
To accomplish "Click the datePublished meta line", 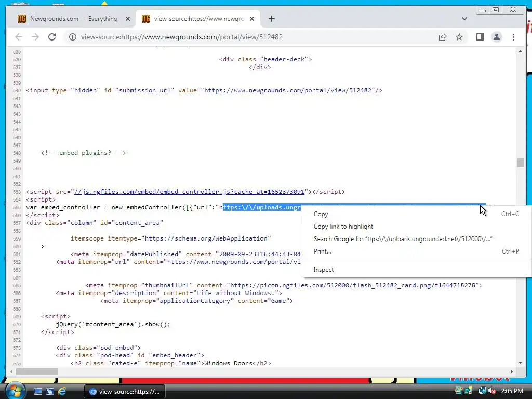I will coord(185,254).
